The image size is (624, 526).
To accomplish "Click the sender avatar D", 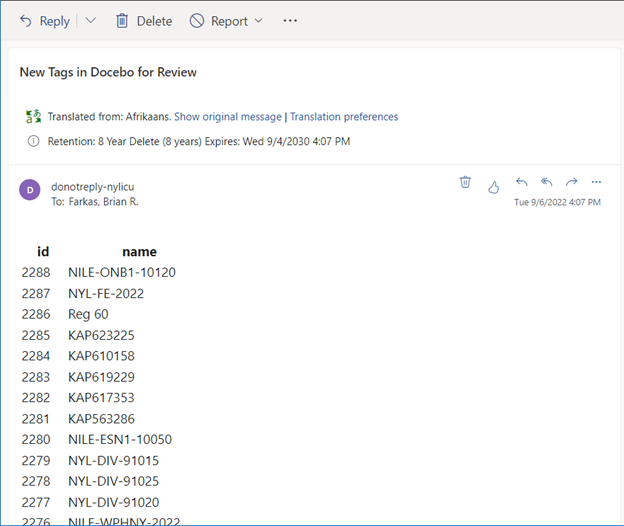I will (x=30, y=190).
